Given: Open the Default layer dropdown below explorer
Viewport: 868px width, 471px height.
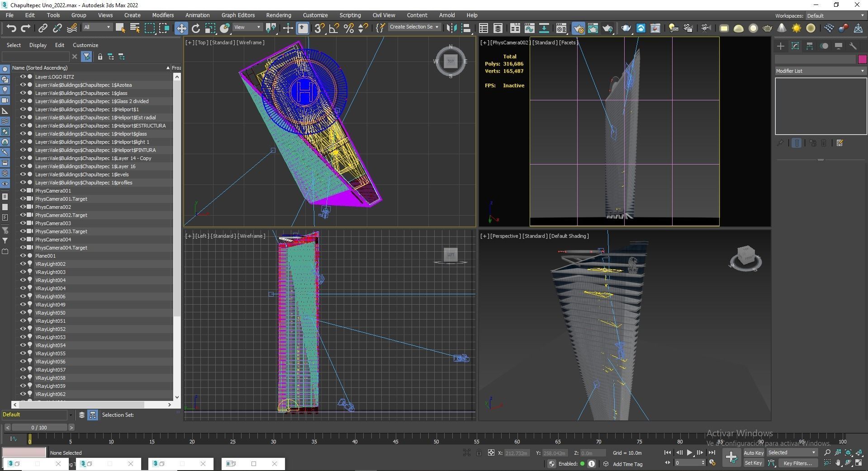Looking at the screenshot, I should click(37, 414).
